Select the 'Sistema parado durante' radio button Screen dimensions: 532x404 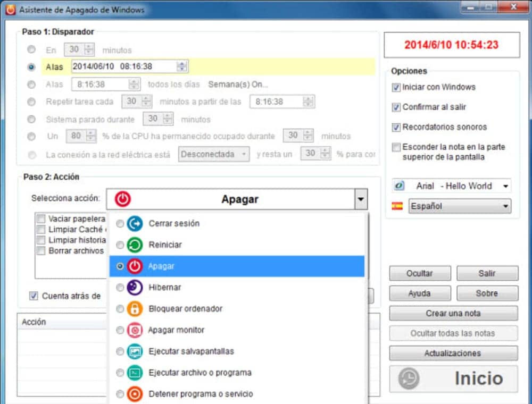[31, 119]
